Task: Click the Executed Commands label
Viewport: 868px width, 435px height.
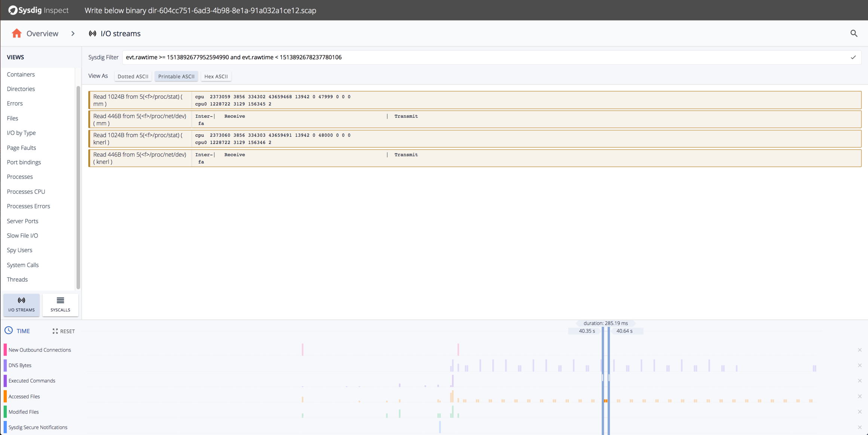Action: [32, 380]
